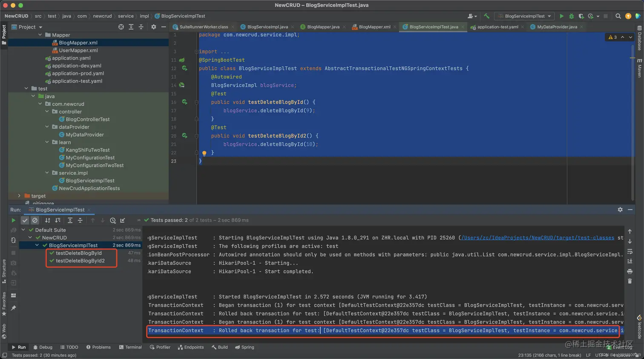Collapse all test results in Run panel

pyautogui.click(x=80, y=220)
